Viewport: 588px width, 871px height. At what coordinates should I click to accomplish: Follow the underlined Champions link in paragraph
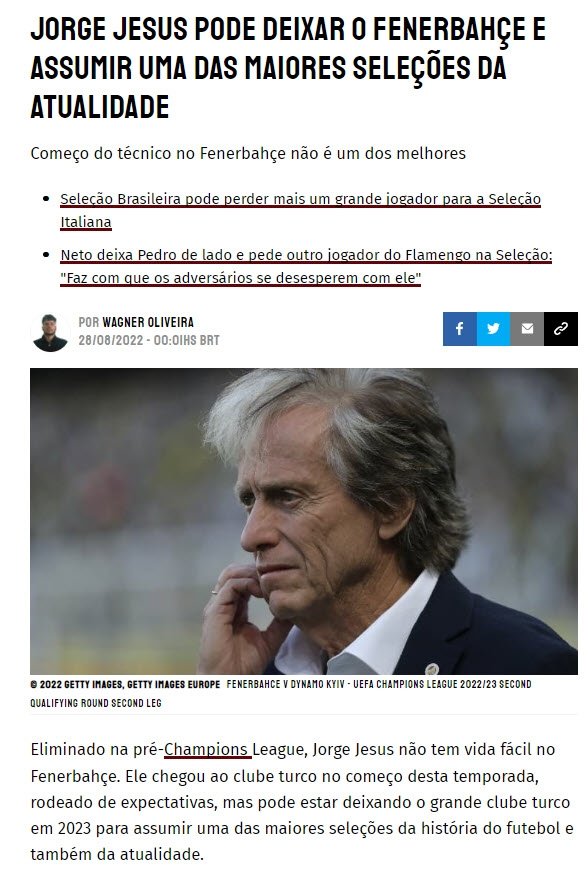click(x=206, y=749)
